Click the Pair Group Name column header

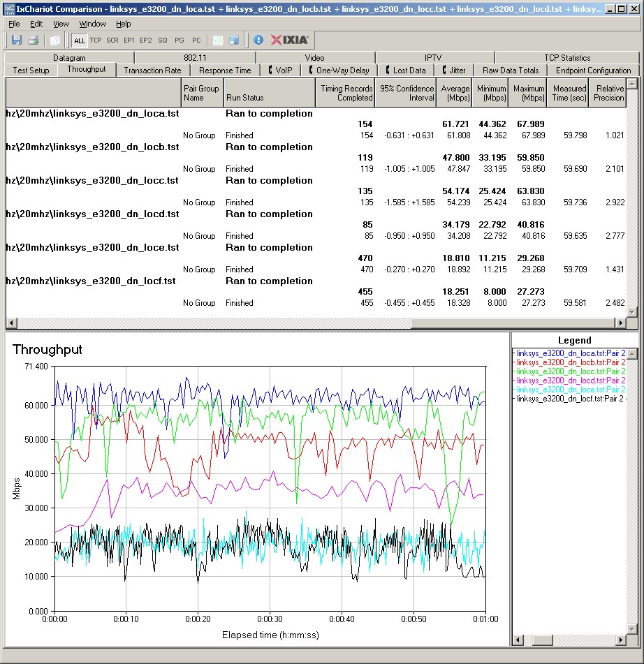click(x=202, y=93)
